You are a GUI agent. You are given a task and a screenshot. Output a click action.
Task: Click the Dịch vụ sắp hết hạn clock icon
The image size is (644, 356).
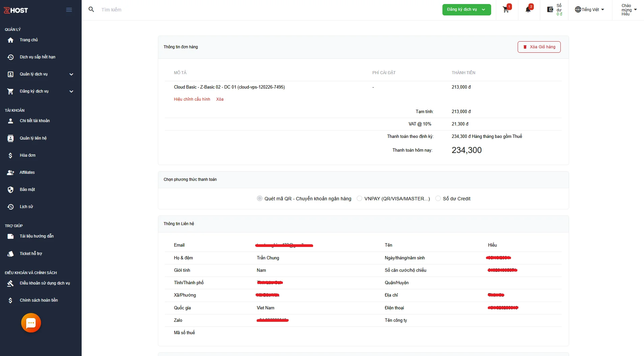coord(10,57)
